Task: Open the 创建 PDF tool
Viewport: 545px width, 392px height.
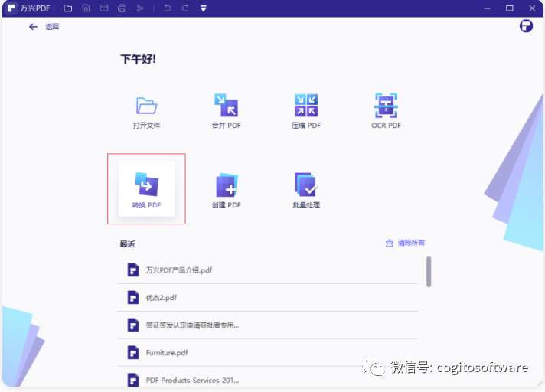Action: (227, 191)
